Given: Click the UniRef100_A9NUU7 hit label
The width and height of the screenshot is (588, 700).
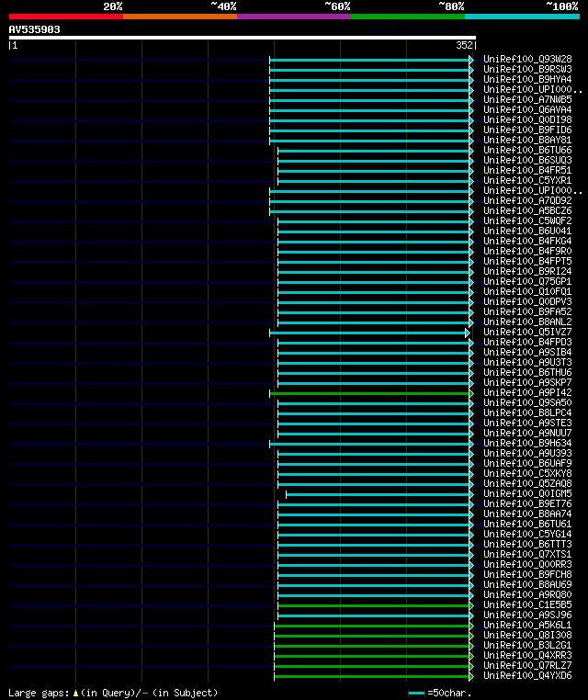Looking at the screenshot, I should (527, 433).
